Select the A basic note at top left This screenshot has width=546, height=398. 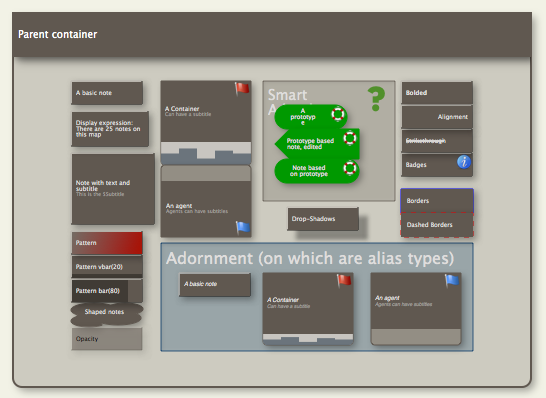(x=107, y=93)
